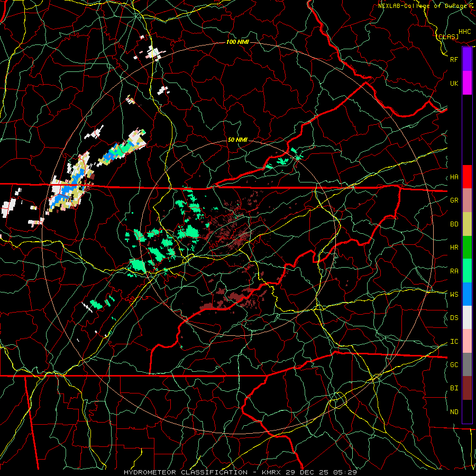Select the olive BD legend swatch
Image resolution: width=476 pixels, height=476 pixels.
click(x=467, y=224)
